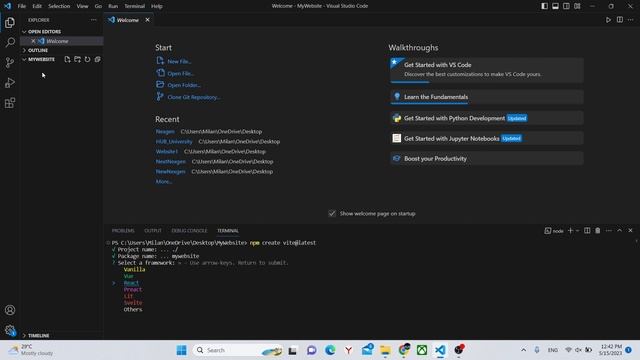This screenshot has height=360, width=640.
Task: Open the Help menu
Action: click(x=157, y=6)
